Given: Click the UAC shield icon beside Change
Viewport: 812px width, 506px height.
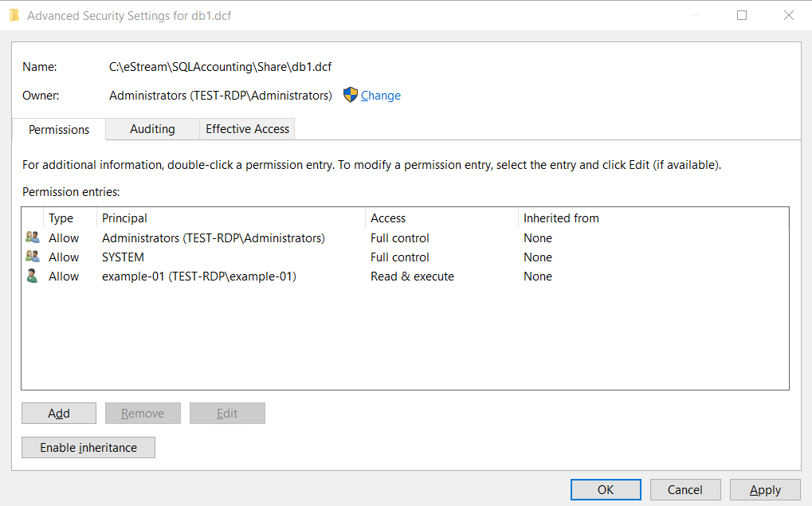Looking at the screenshot, I should click(x=351, y=95).
